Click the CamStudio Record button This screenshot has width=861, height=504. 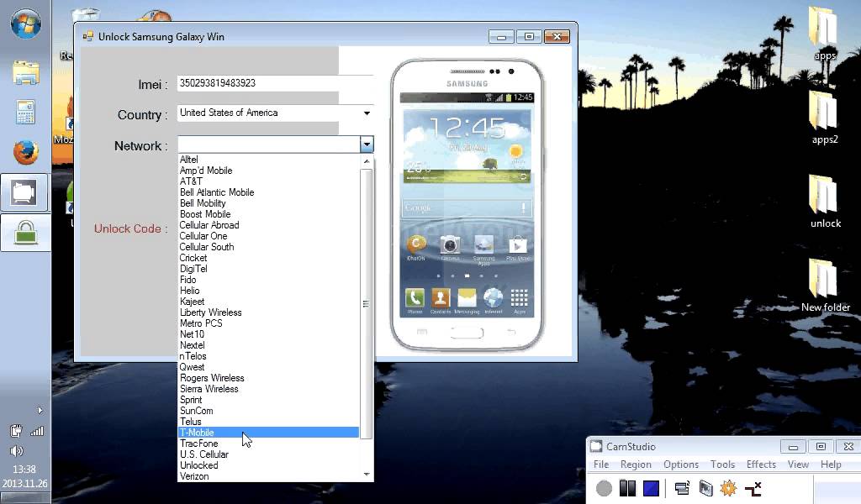pyautogui.click(x=604, y=487)
